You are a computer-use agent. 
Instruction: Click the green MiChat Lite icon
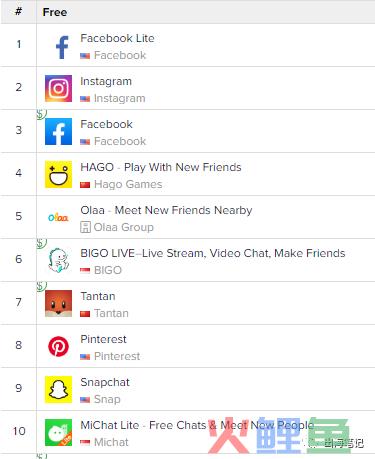[58, 432]
